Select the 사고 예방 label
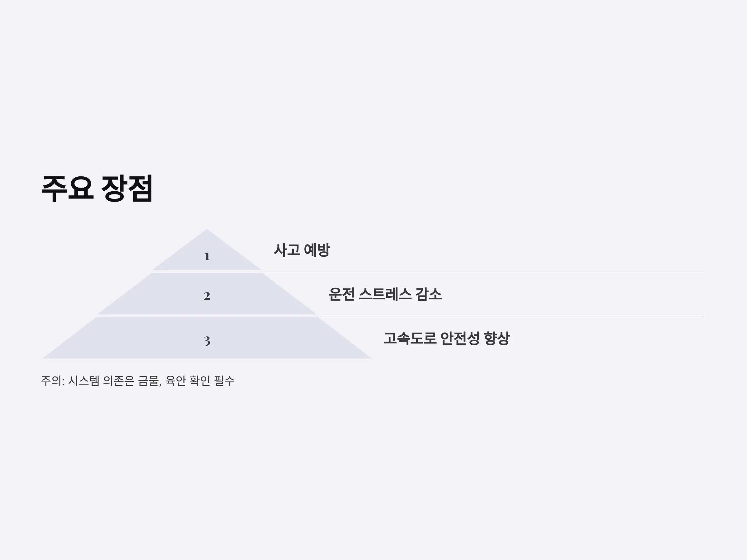The width and height of the screenshot is (747, 560). (302, 250)
